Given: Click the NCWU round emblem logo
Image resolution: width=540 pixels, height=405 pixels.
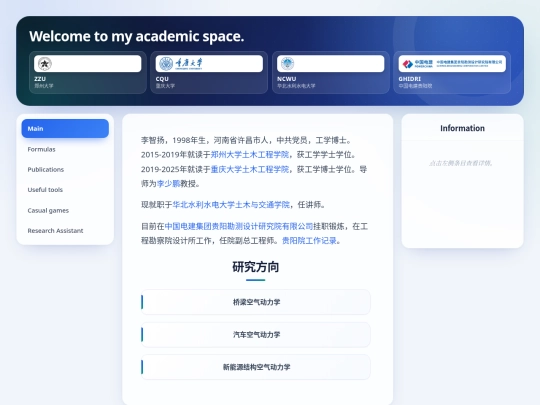Looking at the screenshot, I should point(287,64).
